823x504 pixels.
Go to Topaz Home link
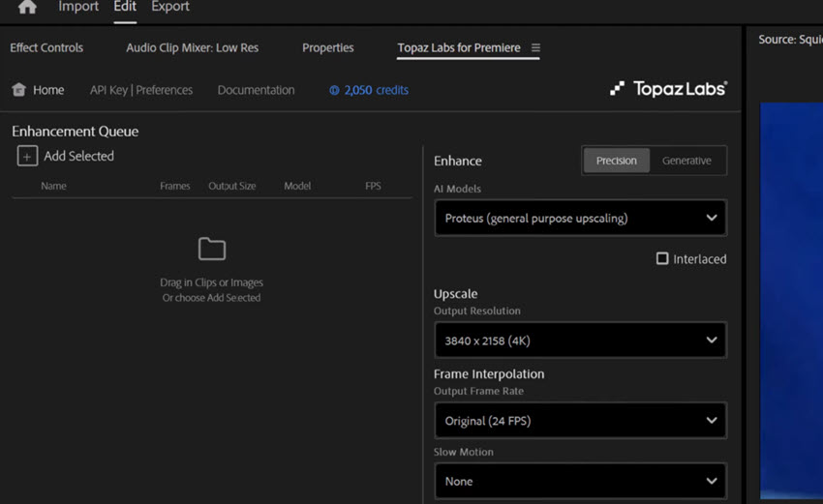pos(48,90)
